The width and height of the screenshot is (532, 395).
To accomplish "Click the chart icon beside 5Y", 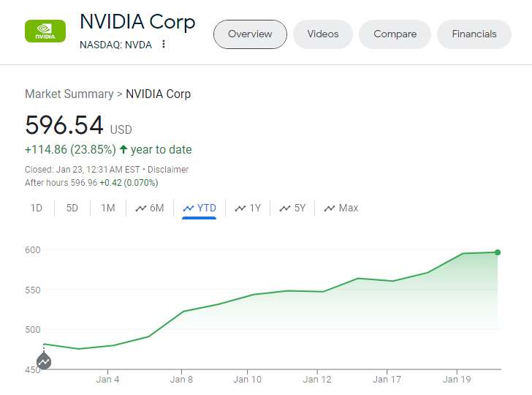I will tap(285, 208).
